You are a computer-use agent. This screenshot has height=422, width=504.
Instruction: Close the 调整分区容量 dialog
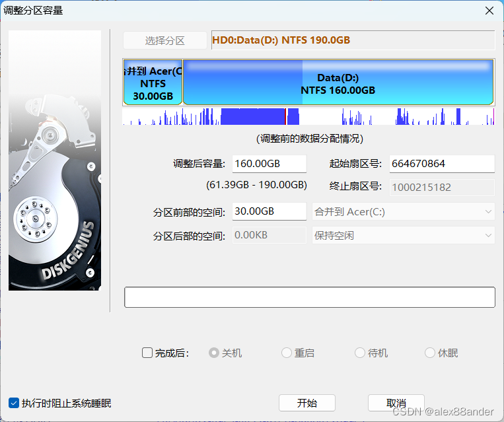(x=489, y=11)
